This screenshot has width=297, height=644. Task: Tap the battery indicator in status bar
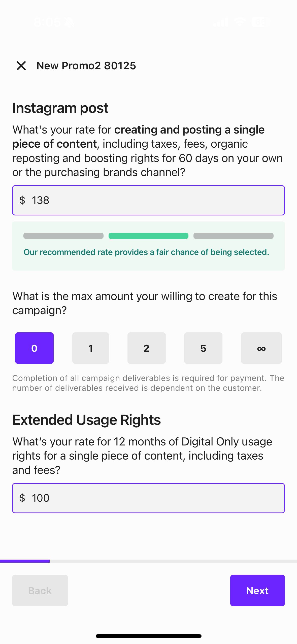(261, 22)
